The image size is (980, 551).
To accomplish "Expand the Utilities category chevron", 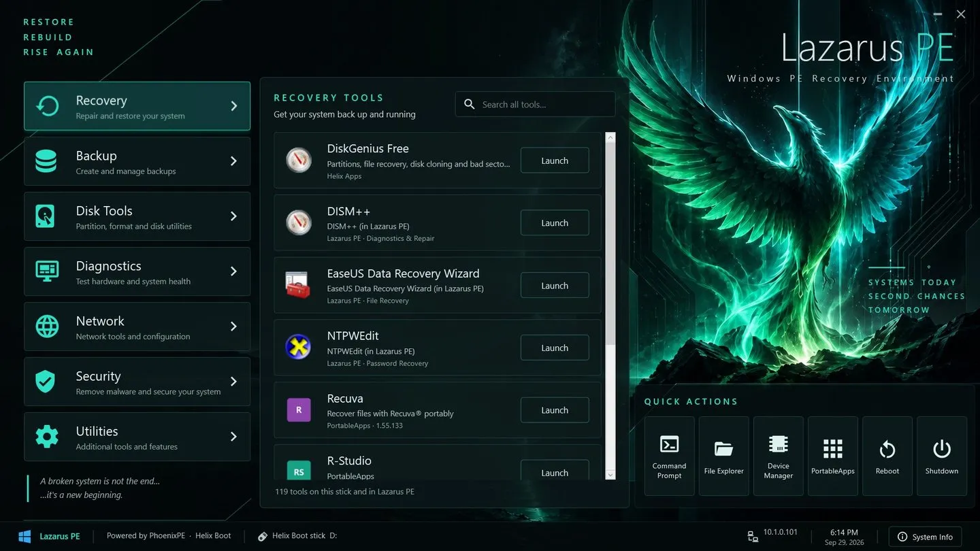I will (x=233, y=437).
